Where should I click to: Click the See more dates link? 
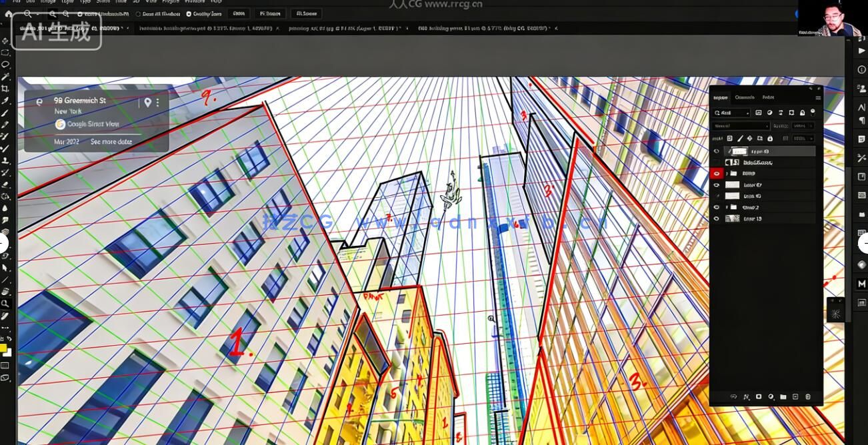coord(111,142)
